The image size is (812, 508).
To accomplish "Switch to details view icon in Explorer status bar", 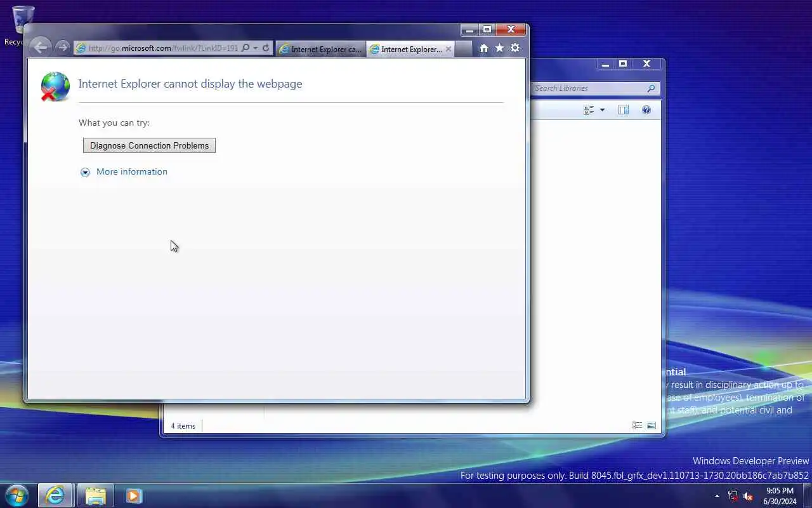I will point(637,425).
